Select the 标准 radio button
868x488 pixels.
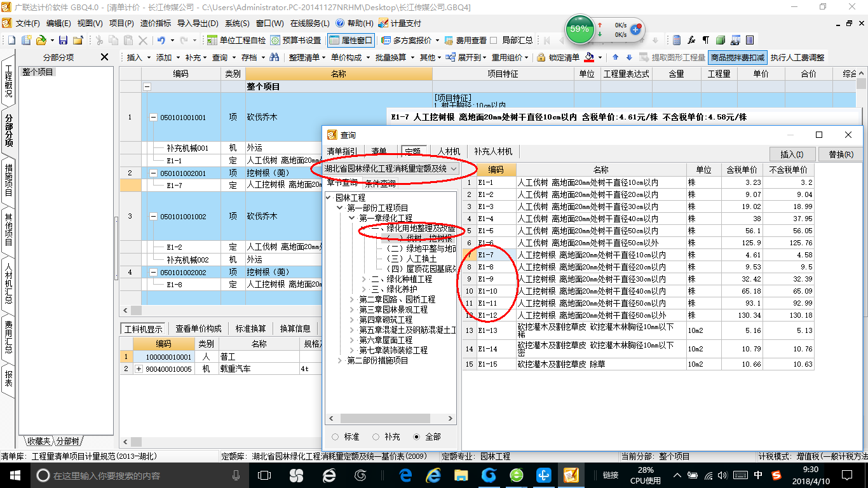(x=335, y=437)
